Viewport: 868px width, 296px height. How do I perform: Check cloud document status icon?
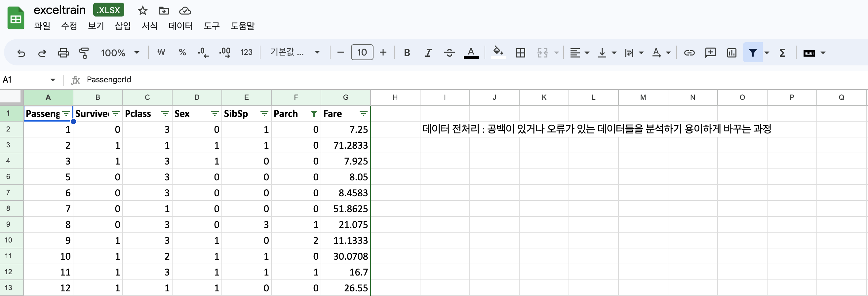coord(185,11)
